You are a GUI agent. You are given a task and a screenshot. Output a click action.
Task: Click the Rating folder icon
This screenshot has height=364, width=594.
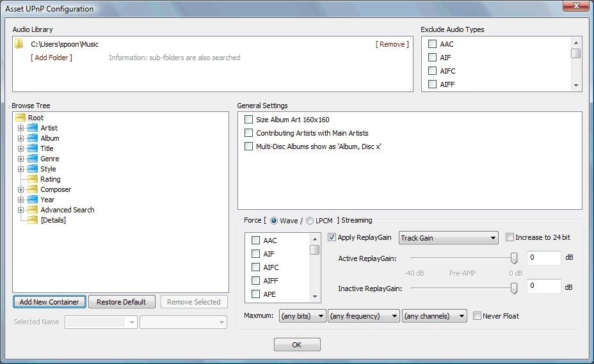click(33, 178)
